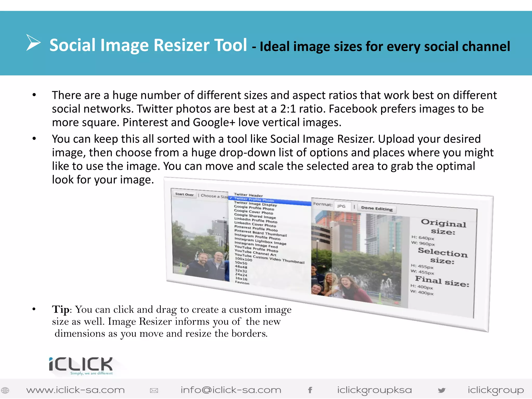Click the arrow bullet beside slide title

pos(34,43)
